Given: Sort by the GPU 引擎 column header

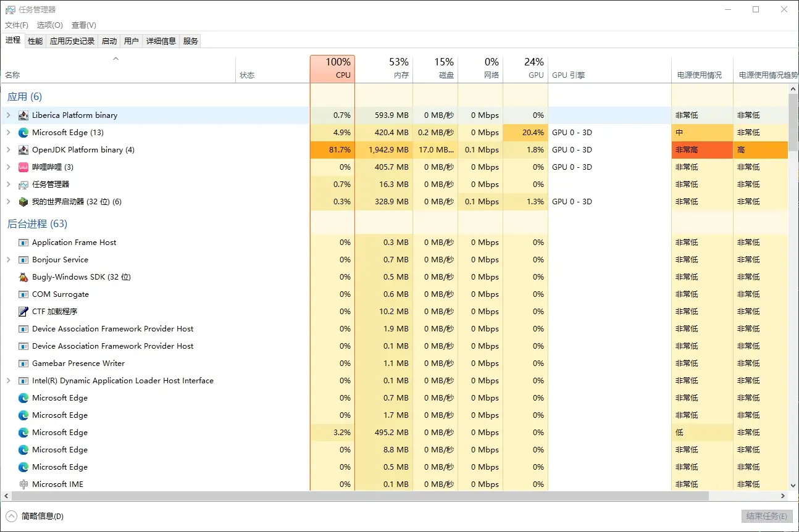Looking at the screenshot, I should click(609, 69).
